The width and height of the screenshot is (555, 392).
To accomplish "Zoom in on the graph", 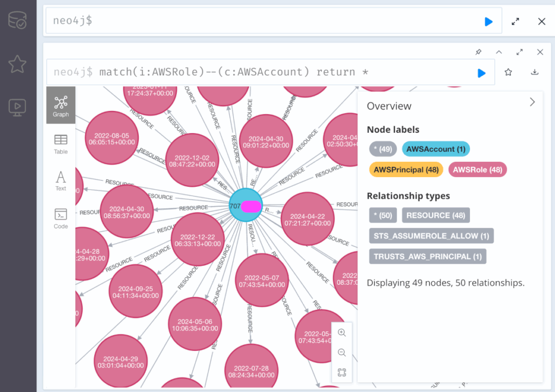I will coord(341,333).
